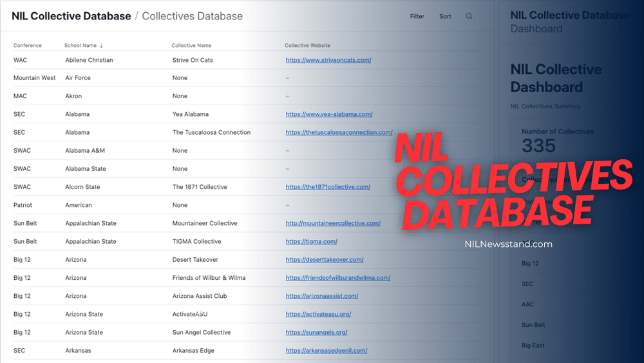Image resolution: width=644 pixels, height=363 pixels.
Task: Open the arkansasedgenil.com link
Action: (327, 351)
